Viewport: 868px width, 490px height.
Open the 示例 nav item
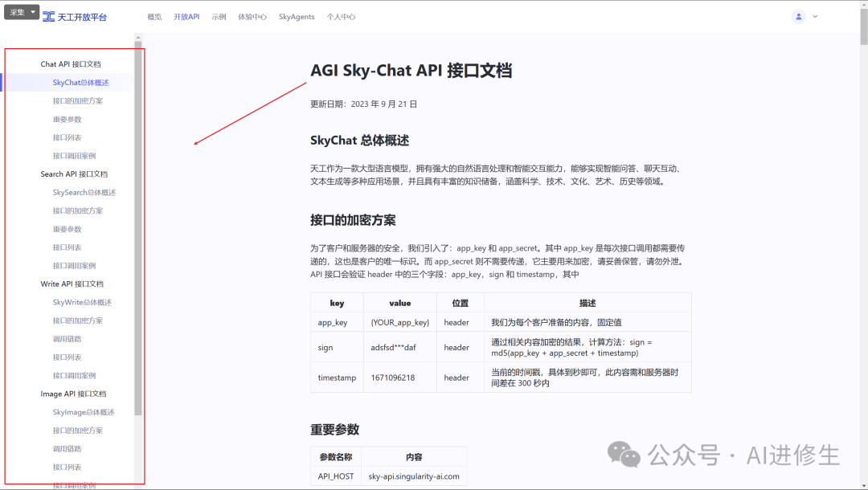point(219,17)
